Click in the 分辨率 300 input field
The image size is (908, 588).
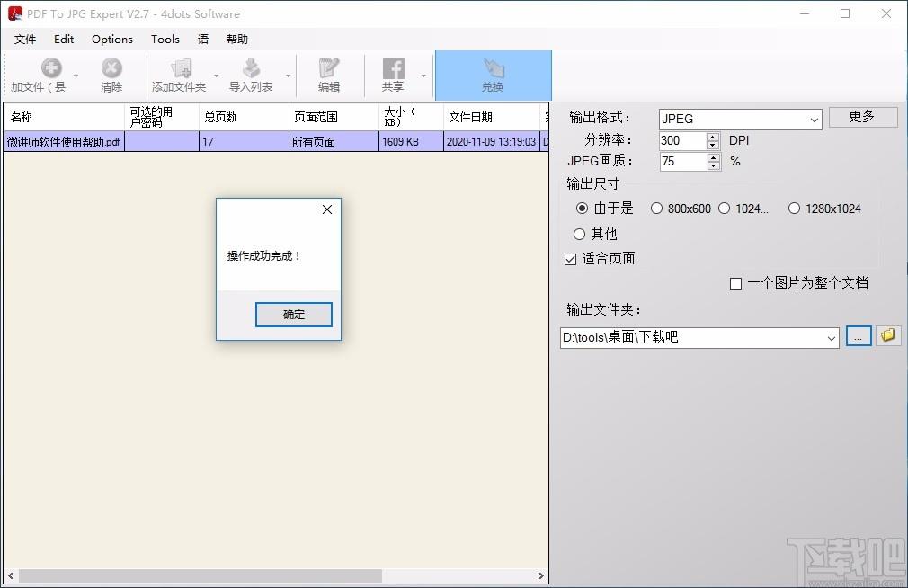pos(683,141)
